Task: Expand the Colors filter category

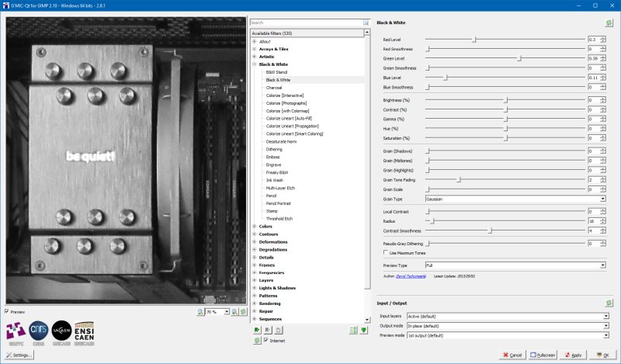Action: coord(255,226)
